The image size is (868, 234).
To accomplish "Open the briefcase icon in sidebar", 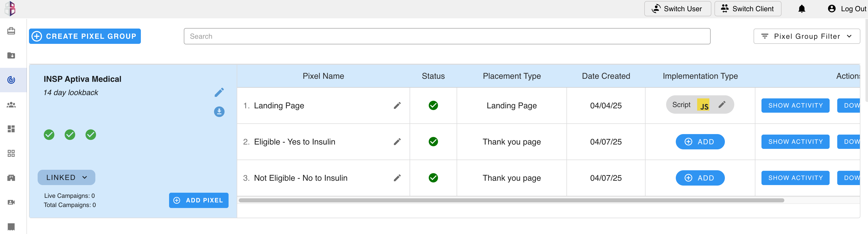I will 11,31.
